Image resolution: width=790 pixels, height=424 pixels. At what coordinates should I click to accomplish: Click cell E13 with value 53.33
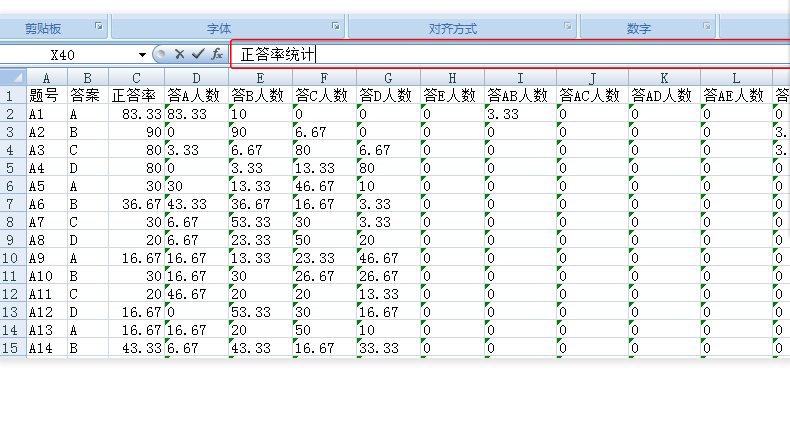(x=260, y=311)
